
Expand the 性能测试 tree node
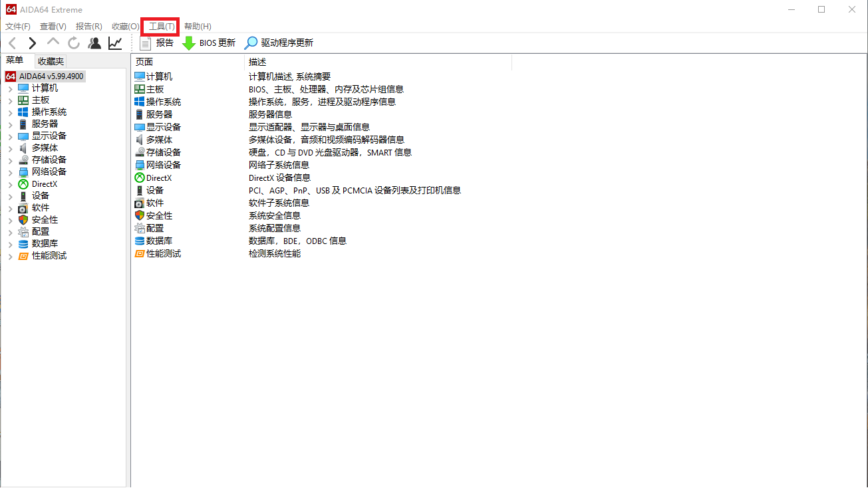[x=10, y=256]
